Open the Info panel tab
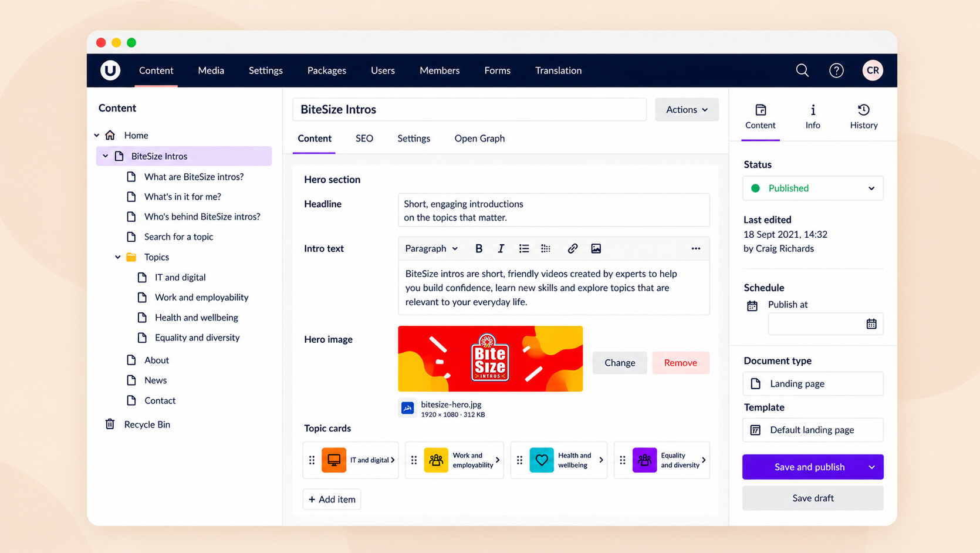The width and height of the screenshot is (980, 553). (813, 116)
